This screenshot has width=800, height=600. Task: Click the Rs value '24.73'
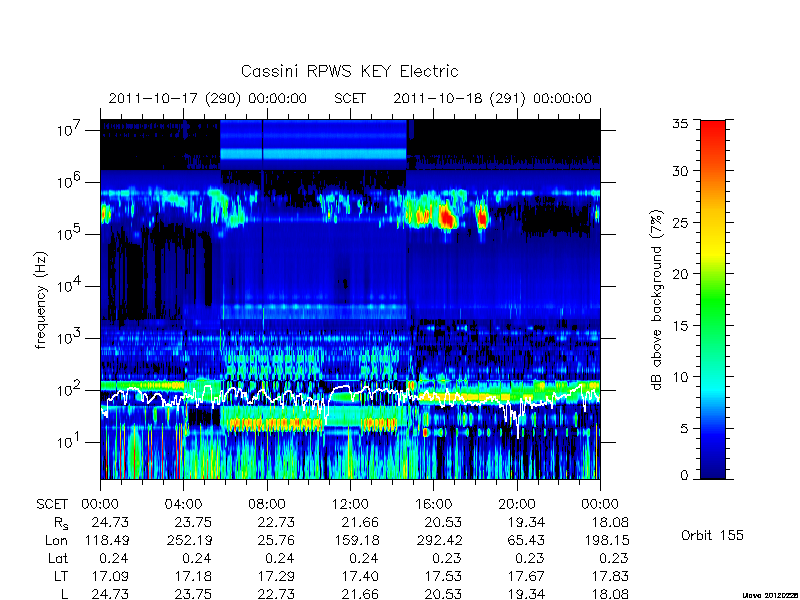[x=110, y=522]
